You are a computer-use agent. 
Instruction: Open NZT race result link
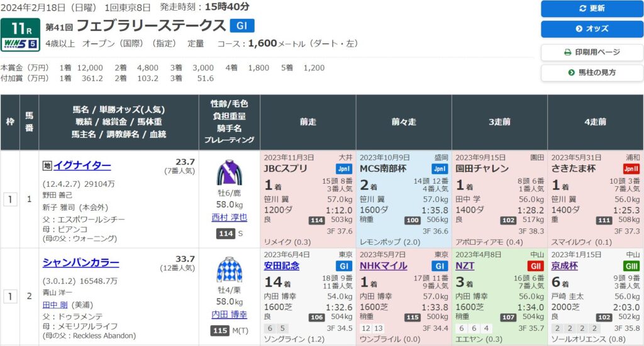[x=465, y=266]
